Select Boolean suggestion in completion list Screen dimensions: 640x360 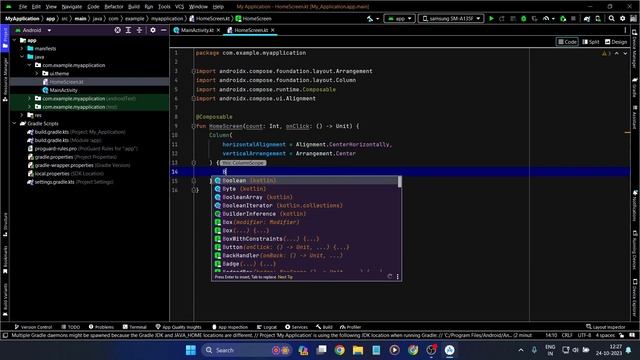pyautogui.click(x=306, y=180)
